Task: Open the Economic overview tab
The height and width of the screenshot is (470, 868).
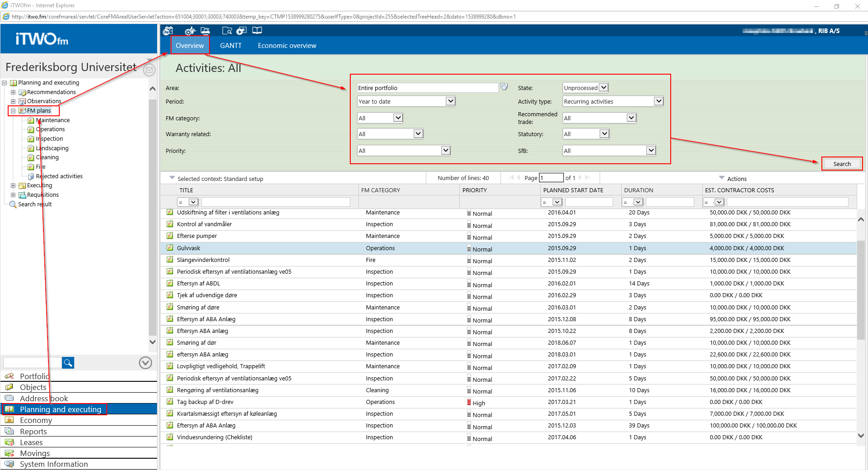Action: coord(286,45)
